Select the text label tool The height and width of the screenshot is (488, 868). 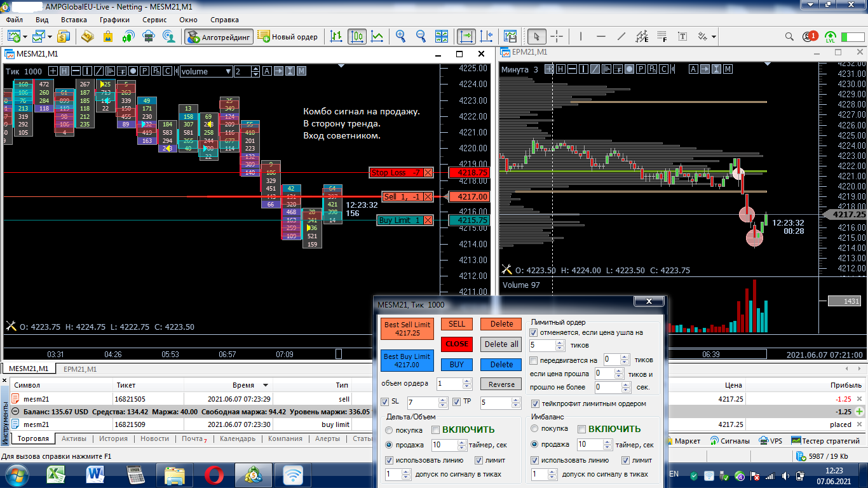684,37
